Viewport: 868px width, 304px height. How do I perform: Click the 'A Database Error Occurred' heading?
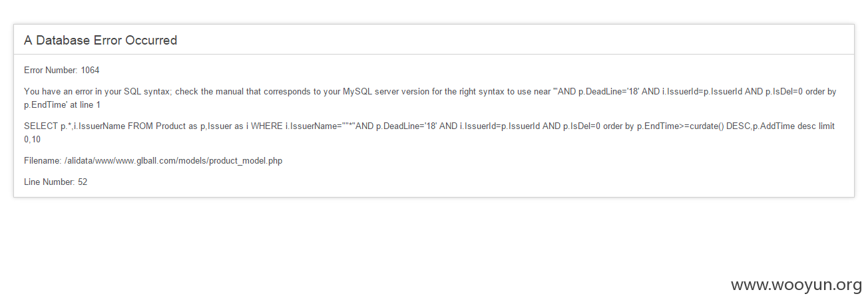tap(101, 40)
